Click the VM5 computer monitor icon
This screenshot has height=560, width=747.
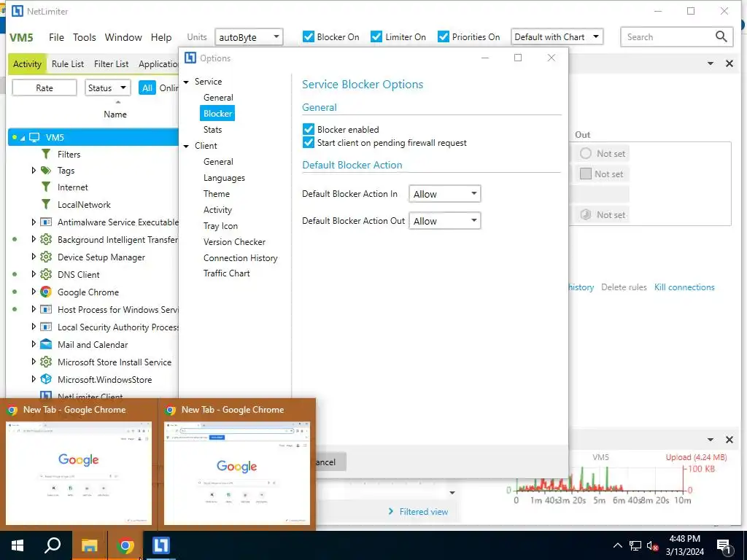34,137
